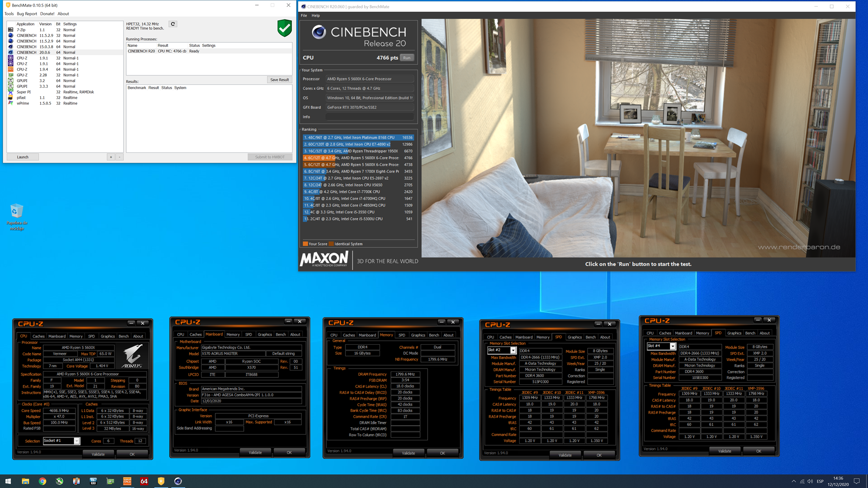Click the Save Result button in BenchMate
Screen dimensions: 868x488
coord(279,80)
